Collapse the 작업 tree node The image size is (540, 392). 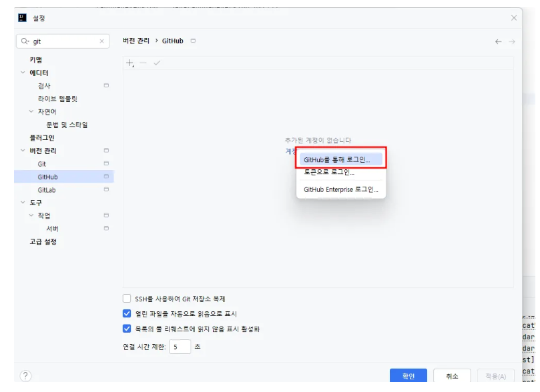point(31,215)
